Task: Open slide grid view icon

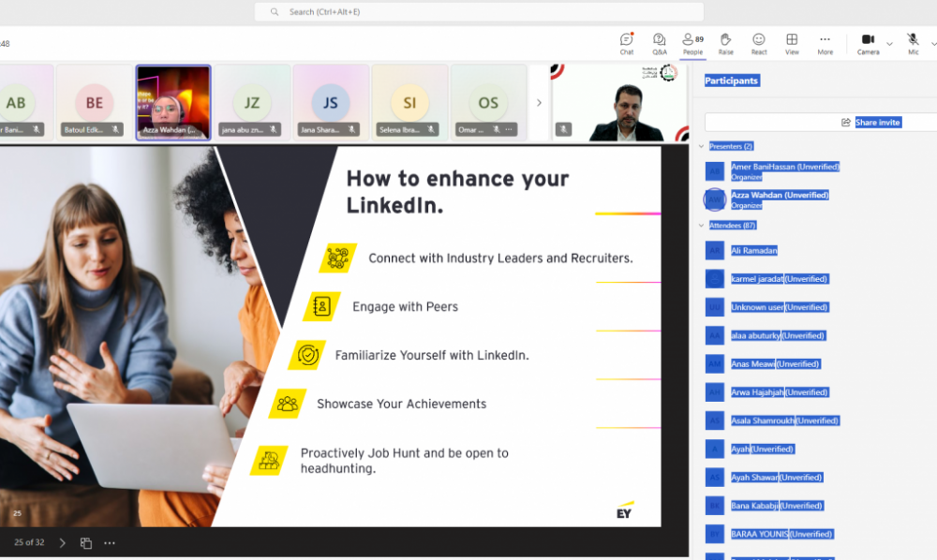Action: pyautogui.click(x=86, y=543)
